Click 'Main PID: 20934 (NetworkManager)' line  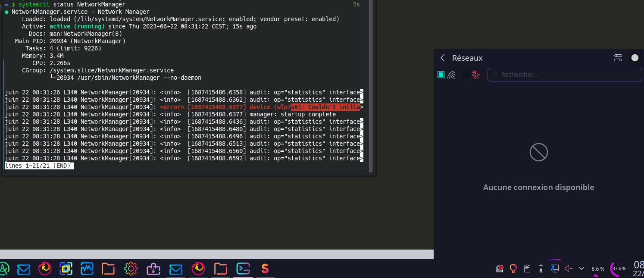click(70, 41)
